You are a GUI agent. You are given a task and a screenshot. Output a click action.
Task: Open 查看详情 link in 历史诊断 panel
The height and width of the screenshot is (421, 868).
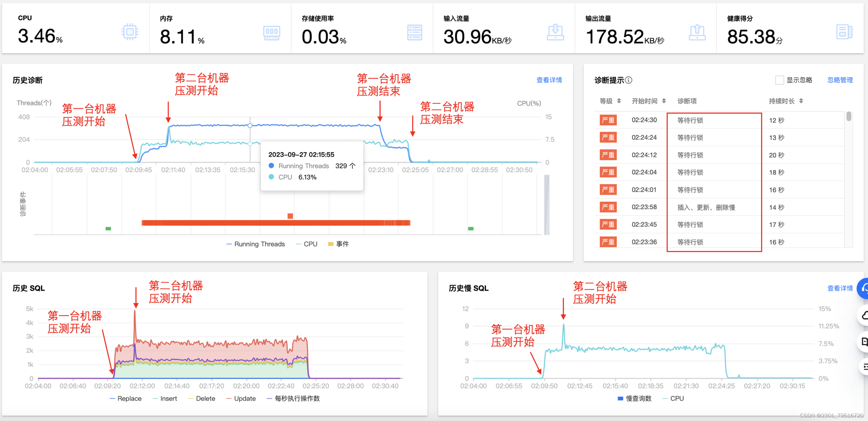(549, 80)
